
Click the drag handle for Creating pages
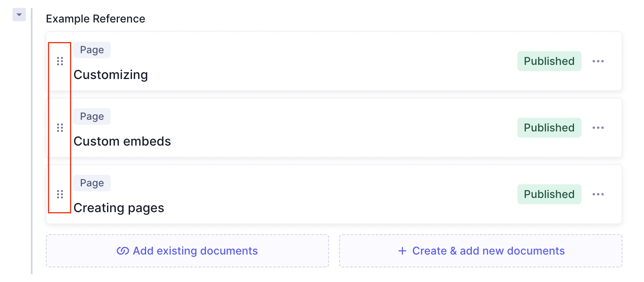pos(60,194)
